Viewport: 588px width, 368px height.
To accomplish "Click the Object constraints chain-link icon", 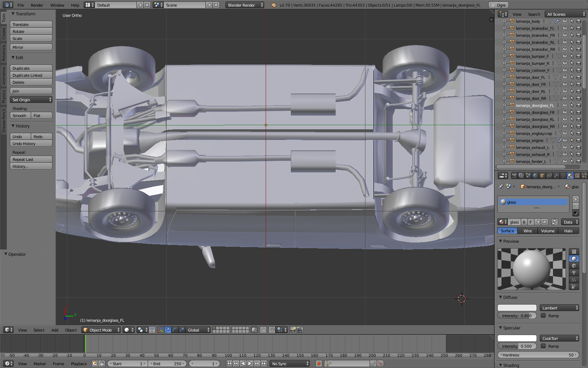I will pos(549,176).
